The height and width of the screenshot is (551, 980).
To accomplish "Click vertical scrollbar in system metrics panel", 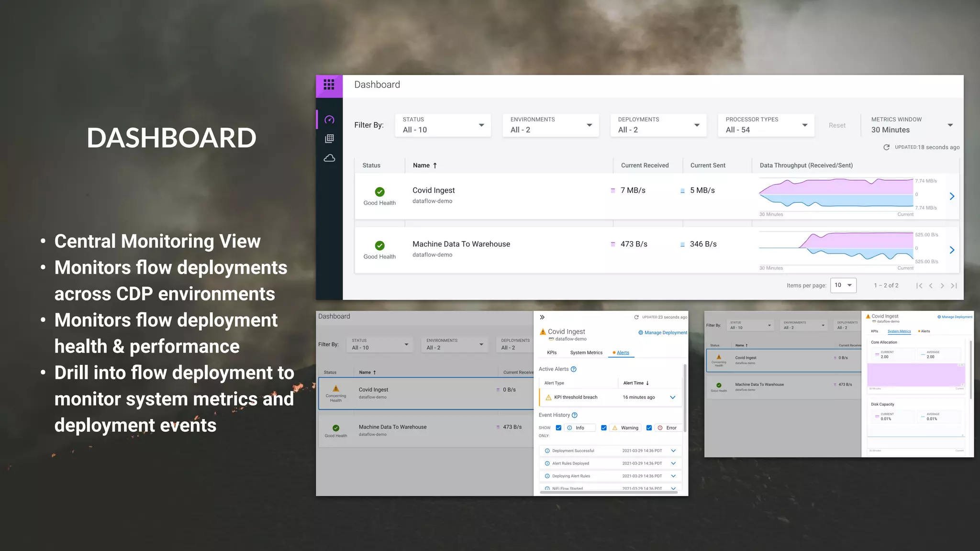I will click(971, 370).
